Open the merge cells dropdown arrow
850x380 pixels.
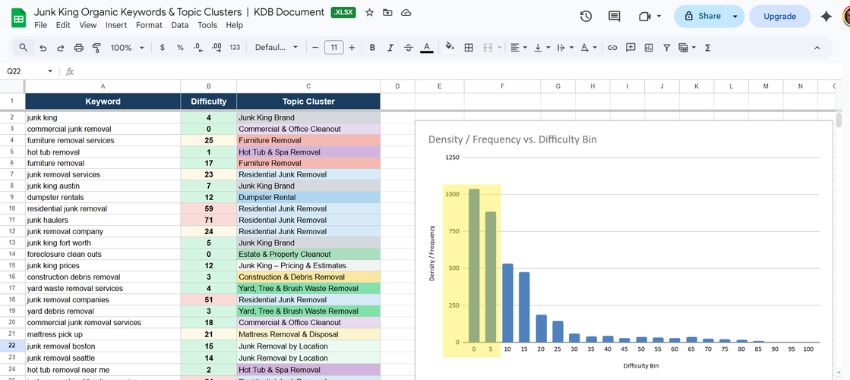pyautogui.click(x=499, y=48)
